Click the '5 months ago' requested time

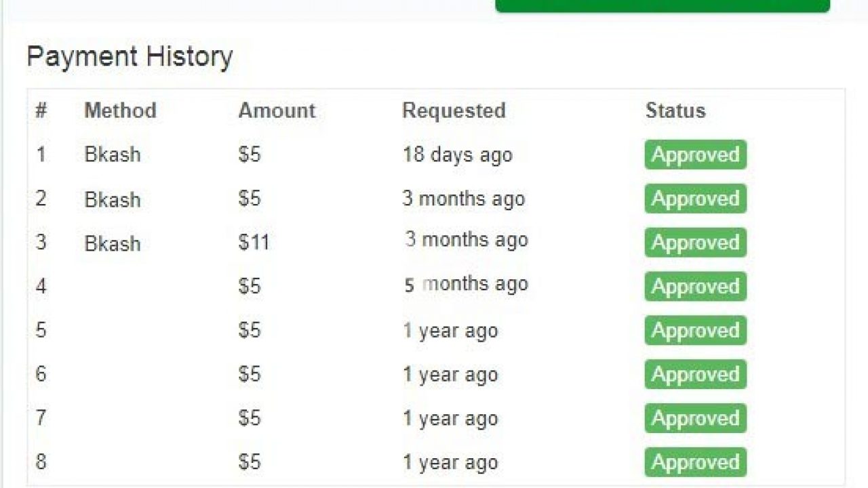click(x=466, y=285)
